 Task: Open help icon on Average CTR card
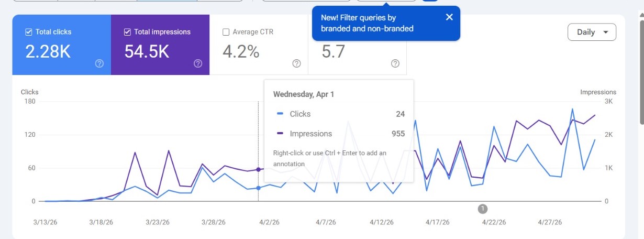(x=296, y=63)
